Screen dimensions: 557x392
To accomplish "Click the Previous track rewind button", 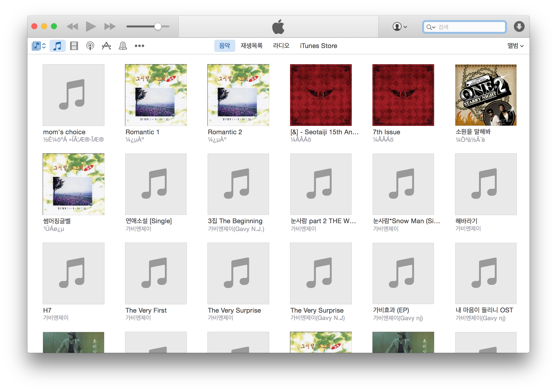I will coord(72,26).
